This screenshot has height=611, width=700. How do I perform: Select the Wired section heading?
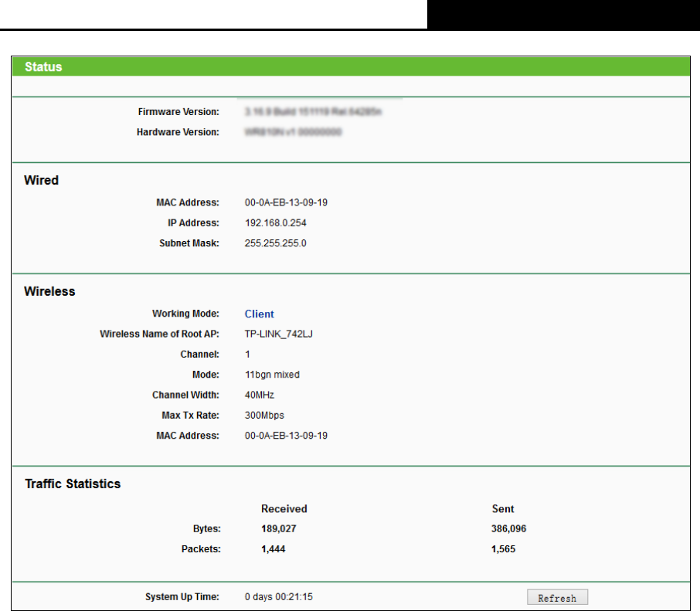41,180
